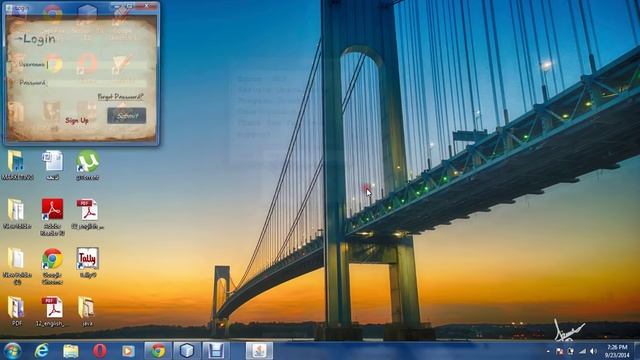The width and height of the screenshot is (640, 360).
Task: Open the Action Center flag tray icon
Action: click(560, 351)
